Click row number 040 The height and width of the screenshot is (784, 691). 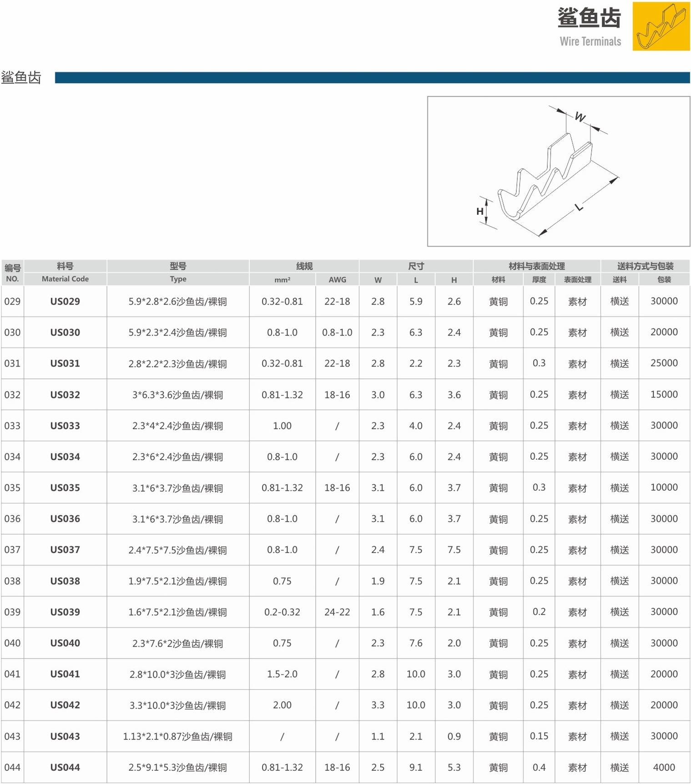(x=12, y=643)
